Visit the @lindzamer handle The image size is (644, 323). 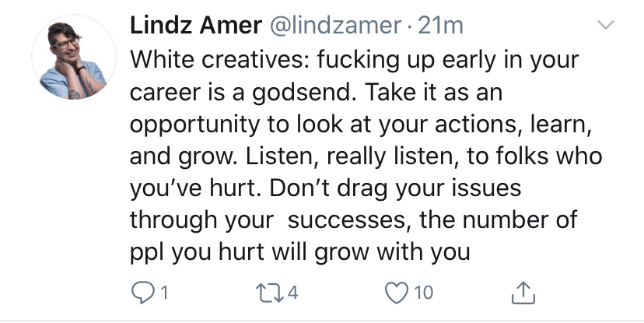pyautogui.click(x=335, y=26)
